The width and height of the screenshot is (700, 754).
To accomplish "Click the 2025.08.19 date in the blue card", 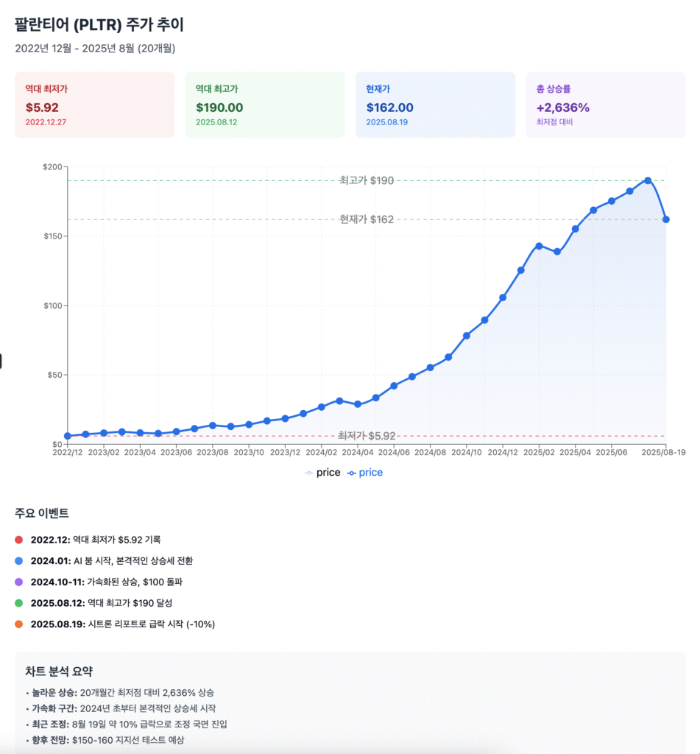I will pos(387,122).
